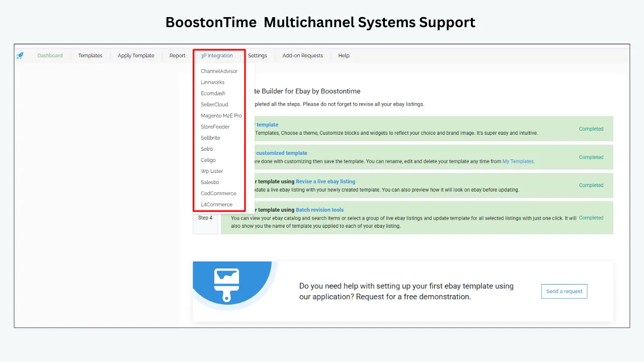This screenshot has height=362, width=644.
Task: Open Add-on Requests
Action: pyautogui.click(x=302, y=56)
